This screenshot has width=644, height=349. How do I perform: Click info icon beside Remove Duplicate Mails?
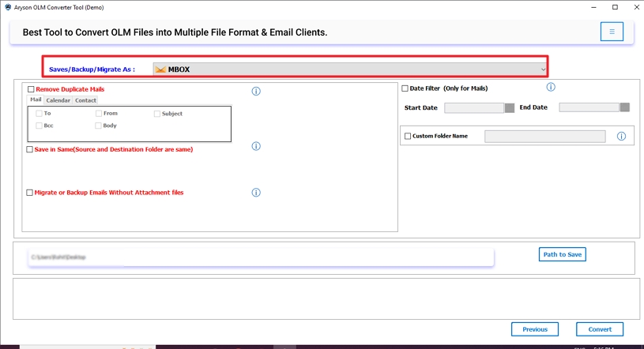point(256,91)
